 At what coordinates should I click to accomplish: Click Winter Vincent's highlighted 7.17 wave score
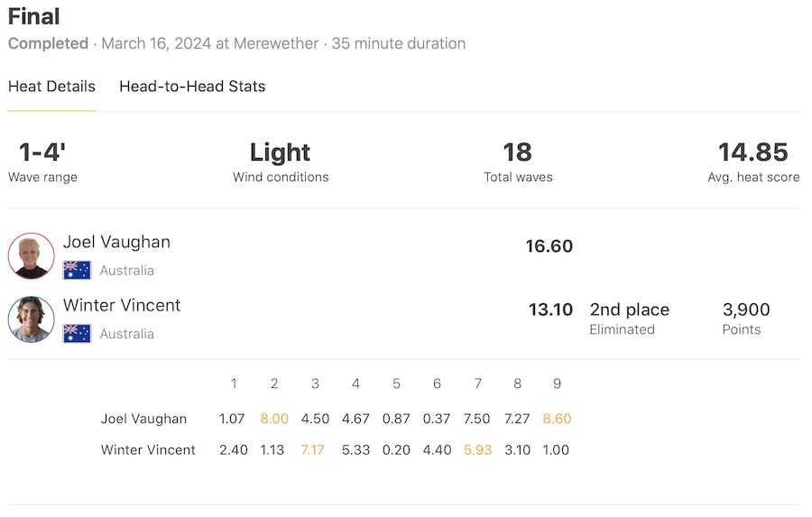[314, 449]
